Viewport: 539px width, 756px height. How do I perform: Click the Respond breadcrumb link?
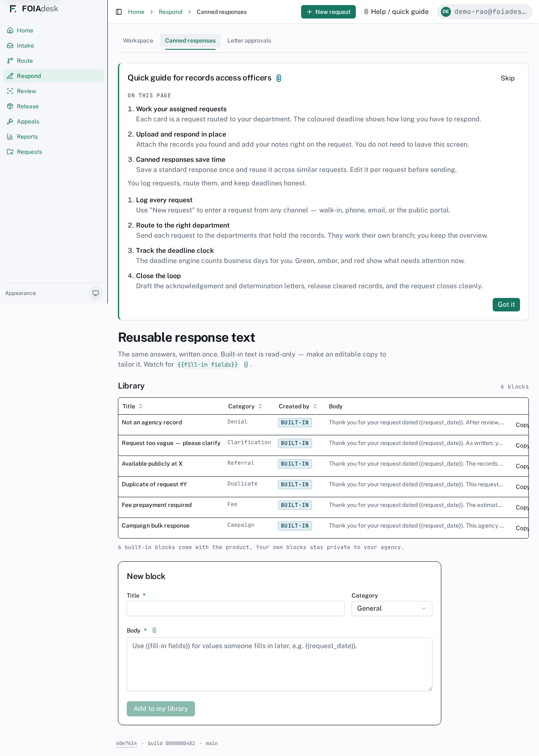tap(171, 12)
